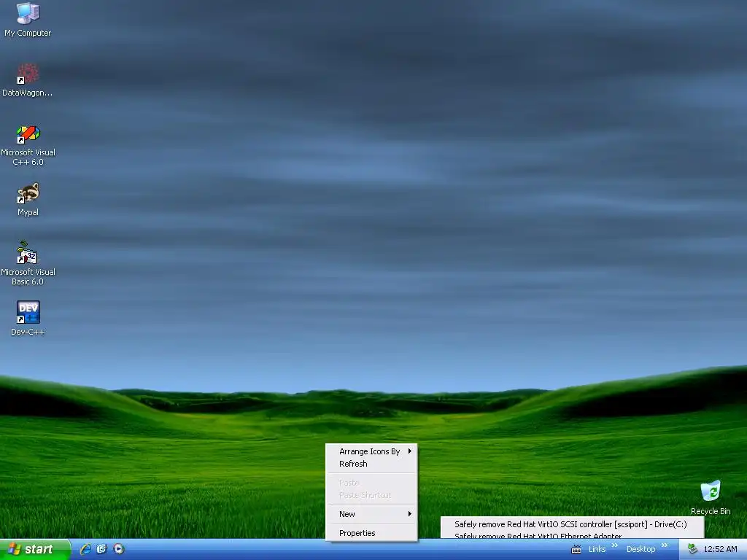Open the Start menu

(x=35, y=549)
